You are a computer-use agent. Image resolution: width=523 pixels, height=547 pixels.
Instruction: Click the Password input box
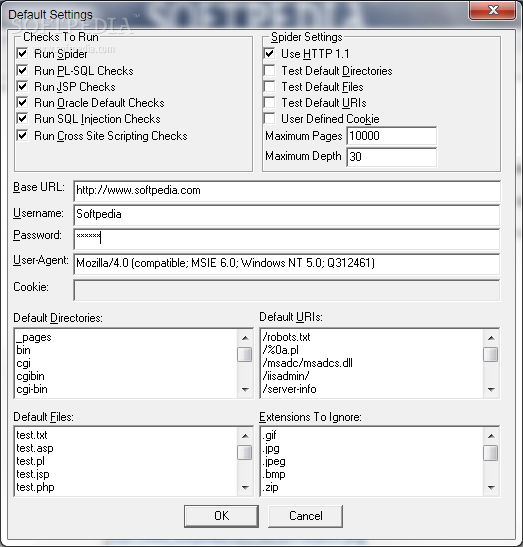[x=287, y=239]
